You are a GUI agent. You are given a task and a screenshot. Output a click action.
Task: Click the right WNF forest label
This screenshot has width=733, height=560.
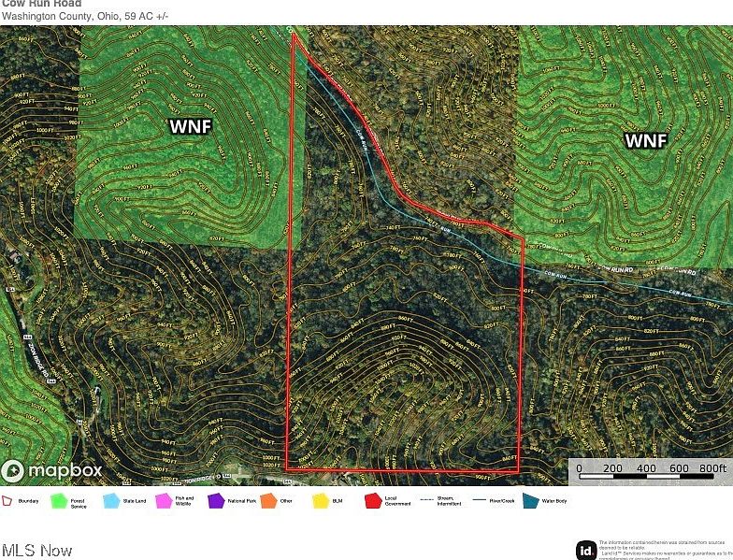coord(646,140)
